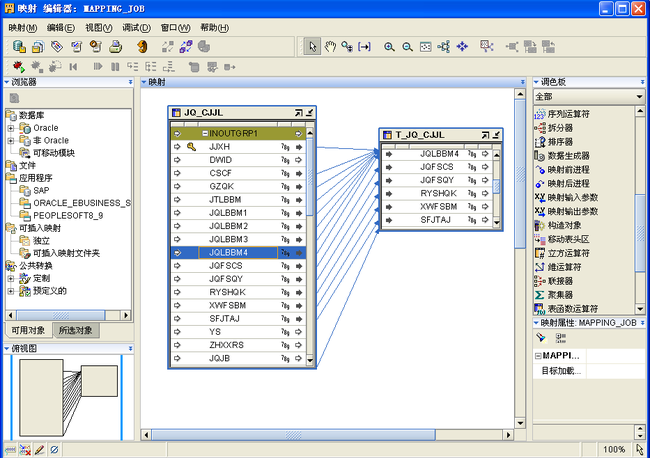The width and height of the screenshot is (650, 458).
Task: Open the 编辑(E) menu
Action: [61, 28]
